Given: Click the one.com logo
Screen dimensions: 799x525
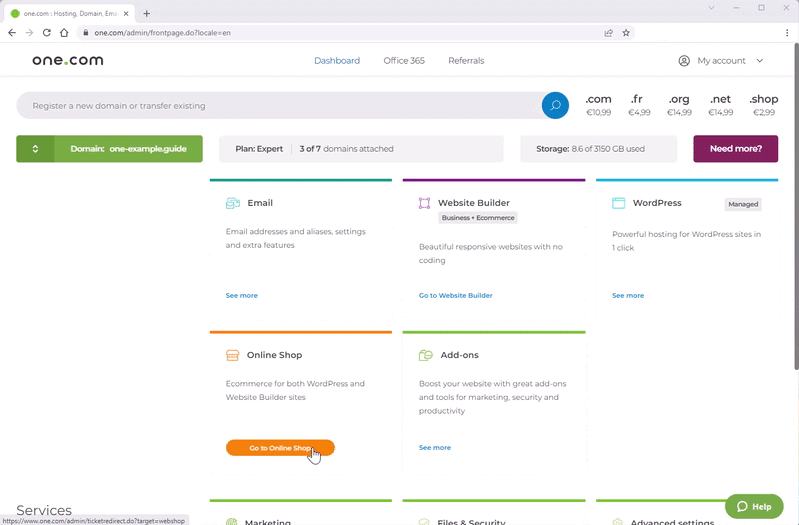Looking at the screenshot, I should pos(68,60).
